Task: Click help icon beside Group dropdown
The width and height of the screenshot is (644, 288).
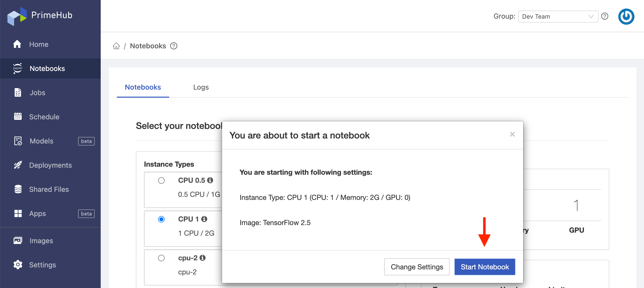Action: click(x=605, y=16)
